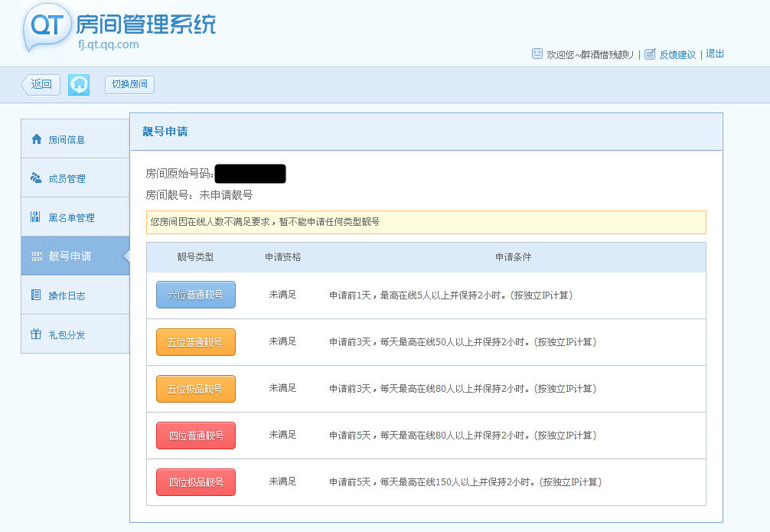Screen dimensions: 770x532
Task: Apply for 五位普通靓号
Action: (196, 342)
